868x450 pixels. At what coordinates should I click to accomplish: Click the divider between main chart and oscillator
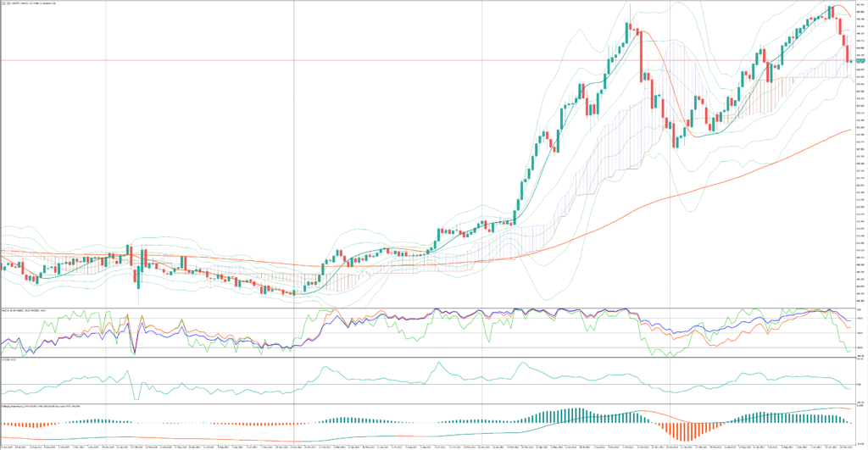tap(424, 307)
